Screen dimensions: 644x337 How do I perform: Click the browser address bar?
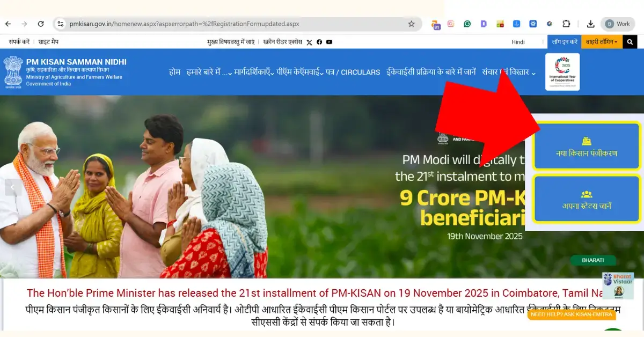[236, 24]
